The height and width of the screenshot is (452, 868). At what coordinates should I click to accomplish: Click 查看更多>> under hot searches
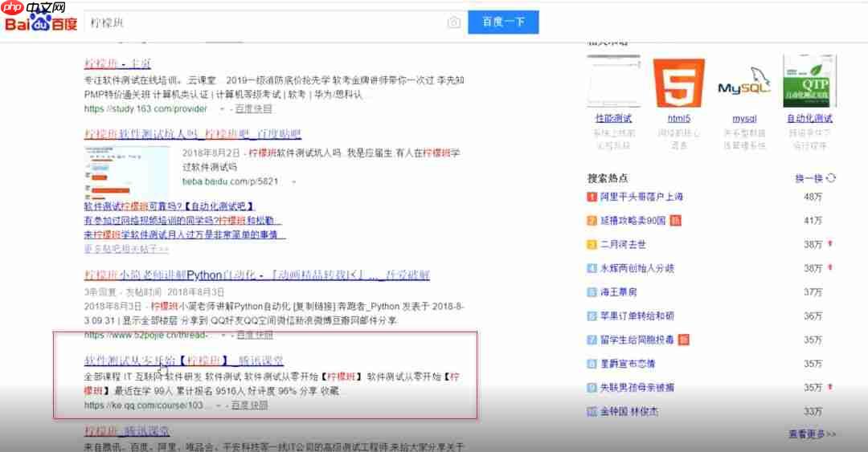[x=812, y=434]
